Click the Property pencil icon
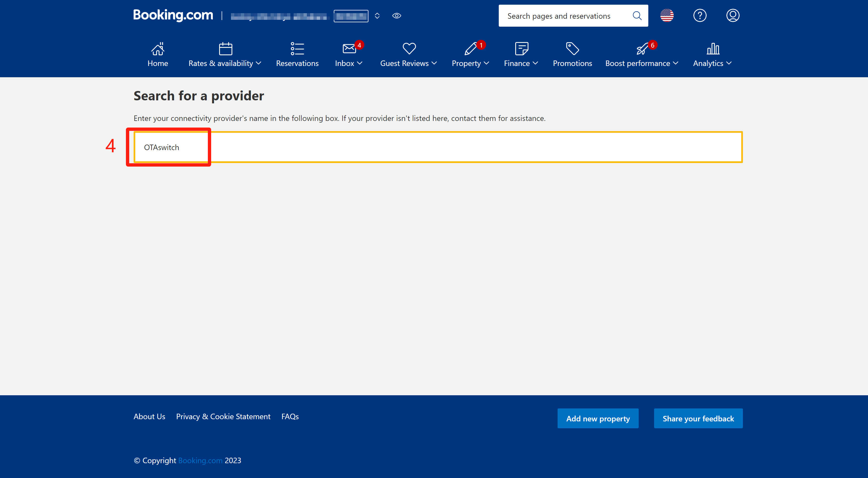The width and height of the screenshot is (868, 478). [470, 49]
